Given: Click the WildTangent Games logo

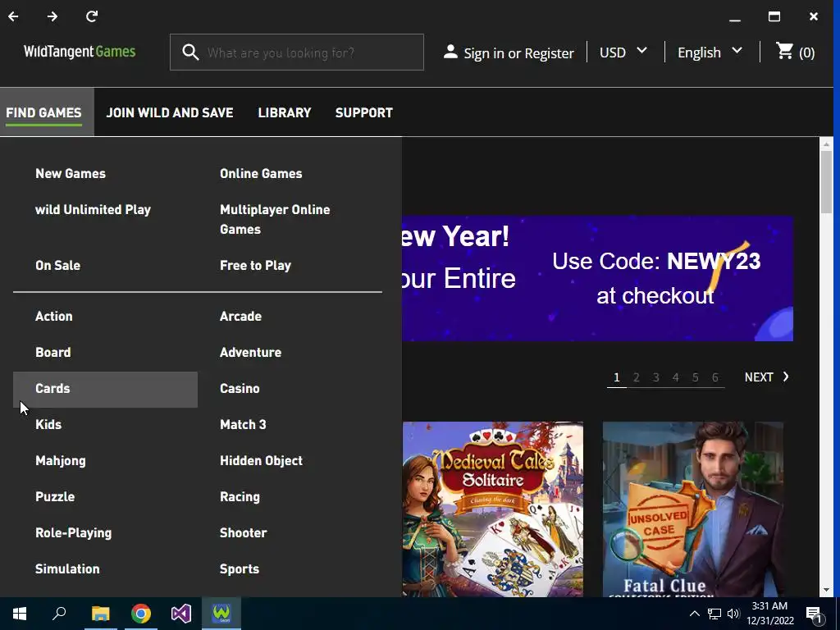Looking at the screenshot, I should tap(80, 52).
